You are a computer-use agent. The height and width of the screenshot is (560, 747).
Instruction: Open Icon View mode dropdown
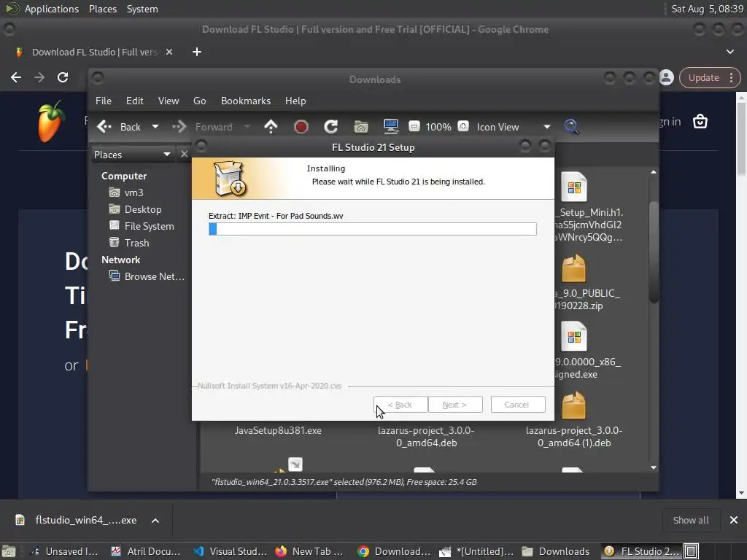tap(513, 127)
